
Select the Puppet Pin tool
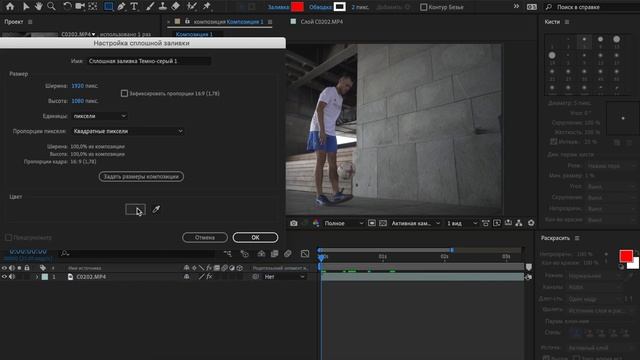click(207, 6)
